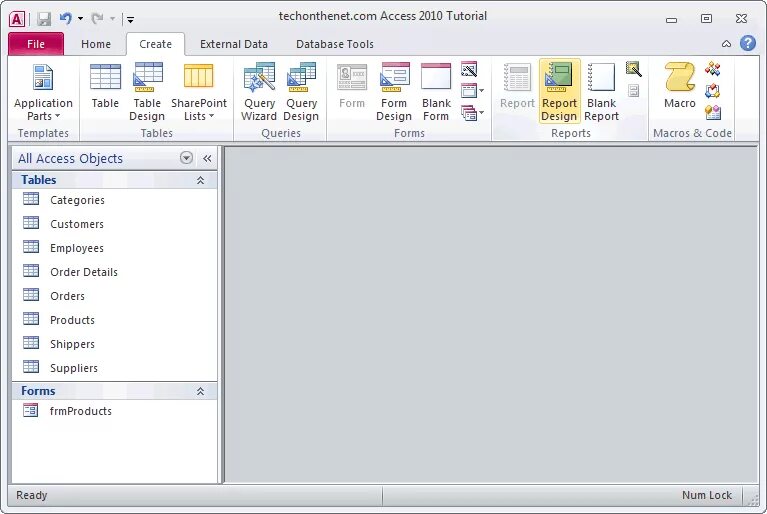Screen dimensions: 767x514
Task: Open Visual Basic editor icon
Action: pyautogui.click(x=713, y=112)
